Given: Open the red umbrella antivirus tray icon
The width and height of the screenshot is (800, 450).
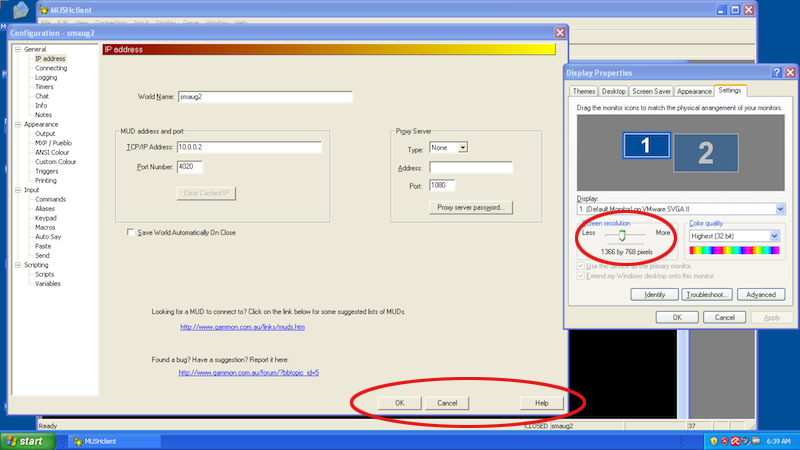Looking at the screenshot, I should (x=735, y=441).
